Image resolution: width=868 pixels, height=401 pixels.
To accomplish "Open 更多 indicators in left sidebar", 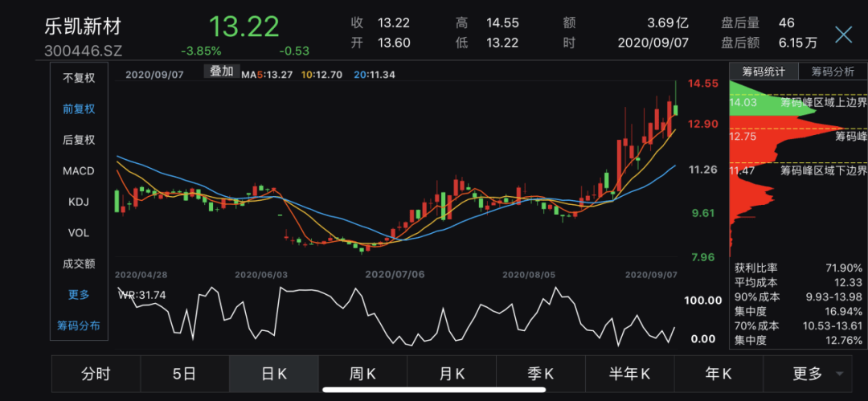I will (x=79, y=295).
